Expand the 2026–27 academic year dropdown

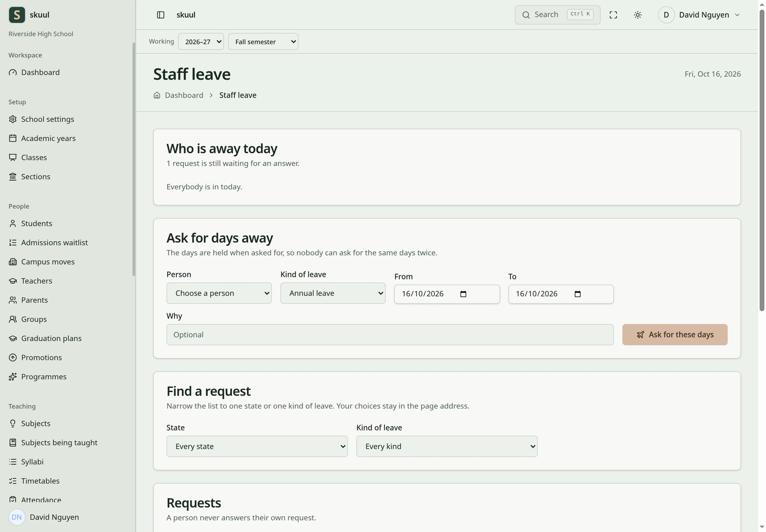click(x=201, y=42)
